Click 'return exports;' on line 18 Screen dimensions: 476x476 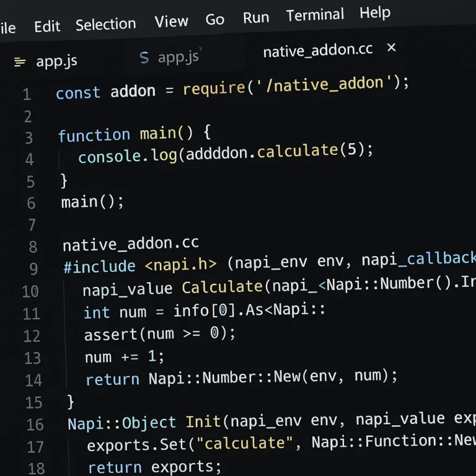pos(155,467)
